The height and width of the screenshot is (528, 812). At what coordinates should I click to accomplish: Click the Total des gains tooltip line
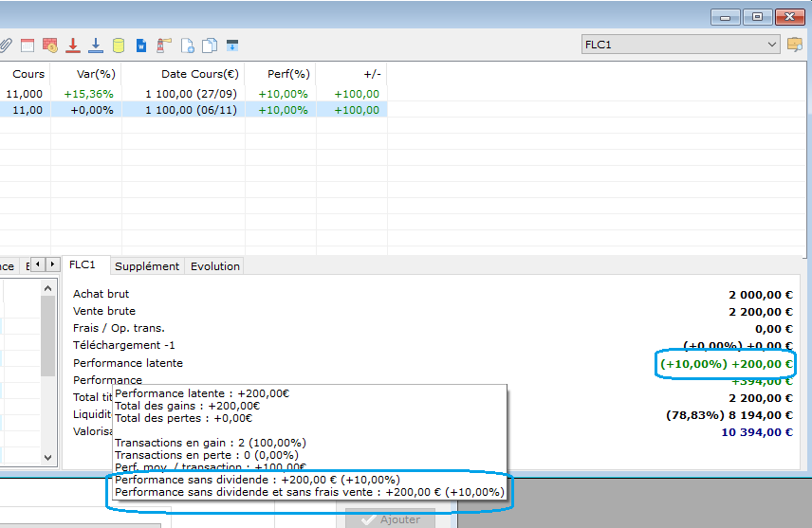[x=187, y=406]
